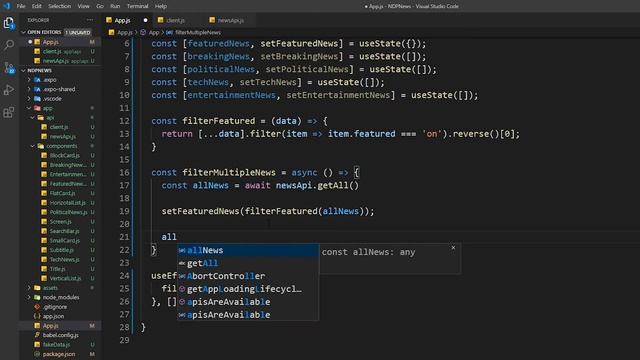Expand the .expo-shared folder
This screenshot has height=360, width=640.
click(x=60, y=89)
